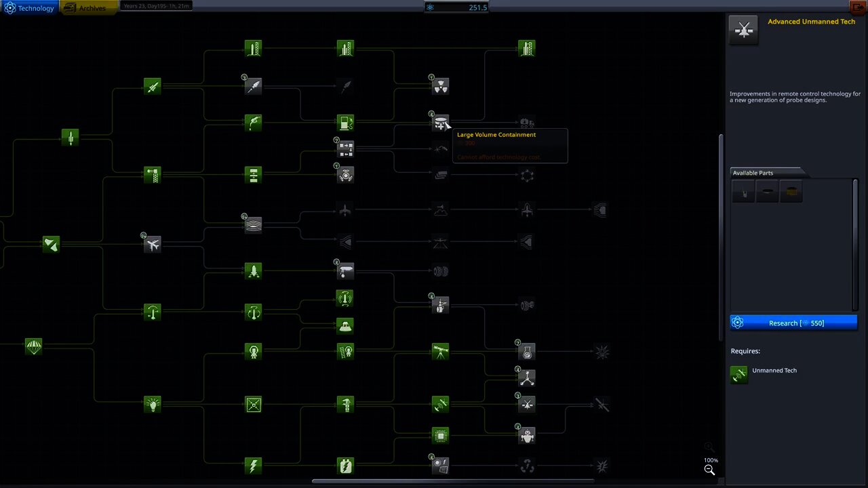The height and width of the screenshot is (488, 868).
Task: Select the gray Propulsion Systems engine node
Action: coord(253,86)
